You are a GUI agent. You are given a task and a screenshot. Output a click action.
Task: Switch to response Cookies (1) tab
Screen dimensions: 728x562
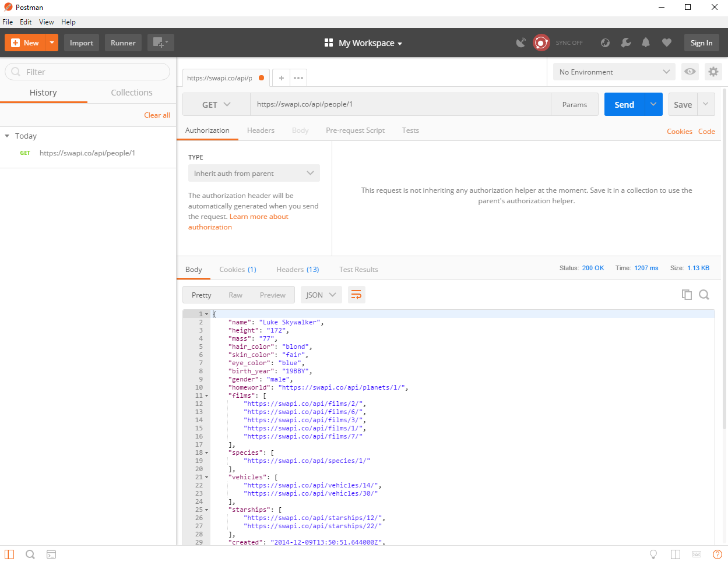pos(238,270)
